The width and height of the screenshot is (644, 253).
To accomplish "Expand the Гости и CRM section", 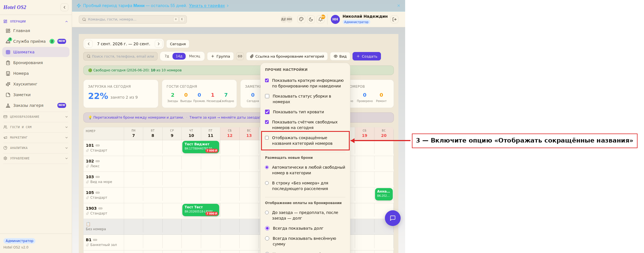I will [x=36, y=127].
